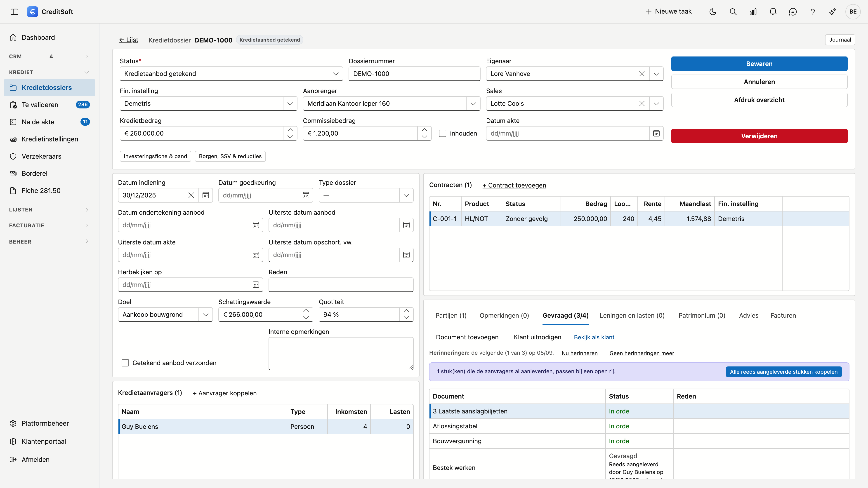Open the Leningen en lasten tab

pos(632,316)
